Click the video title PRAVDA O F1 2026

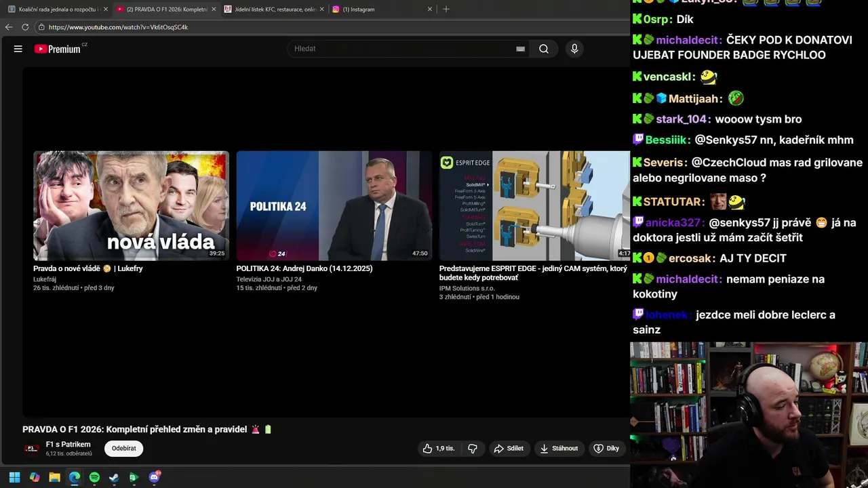point(147,429)
